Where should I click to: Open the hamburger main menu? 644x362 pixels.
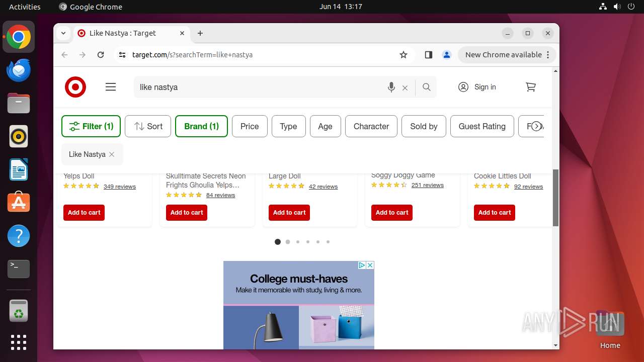[x=111, y=87]
